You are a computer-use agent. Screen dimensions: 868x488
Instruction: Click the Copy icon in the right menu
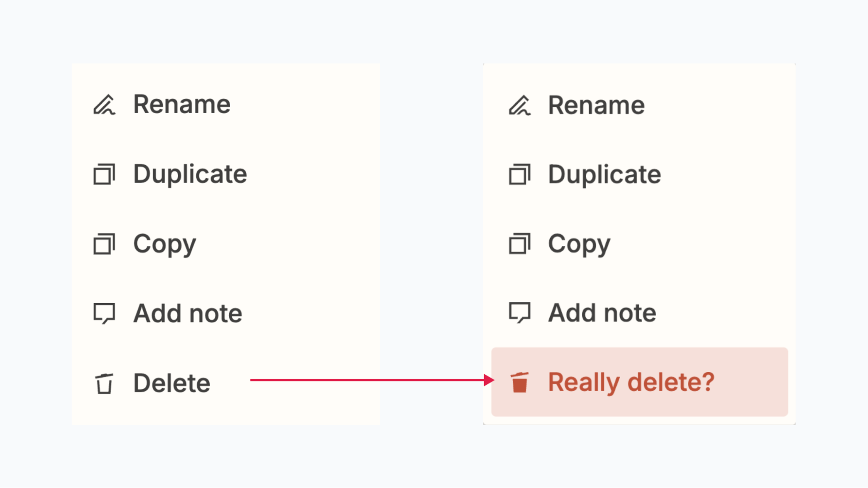click(x=520, y=245)
